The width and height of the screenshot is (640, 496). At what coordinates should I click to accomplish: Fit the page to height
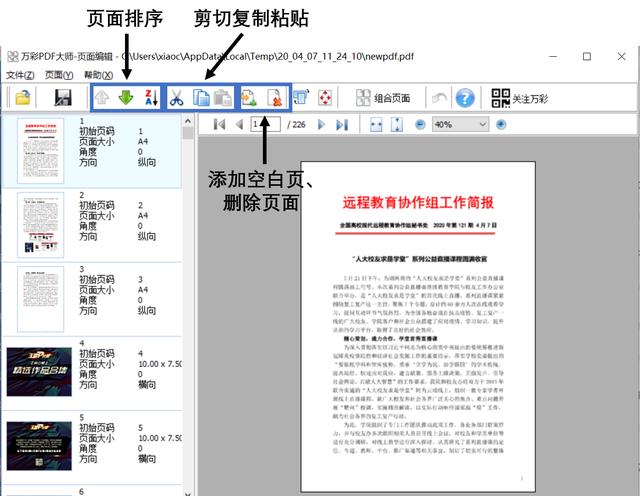(397, 125)
